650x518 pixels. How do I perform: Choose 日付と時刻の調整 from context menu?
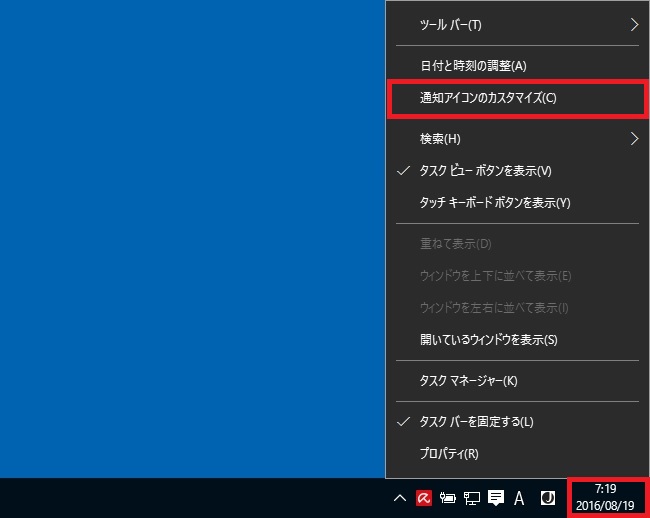pyautogui.click(x=472, y=66)
